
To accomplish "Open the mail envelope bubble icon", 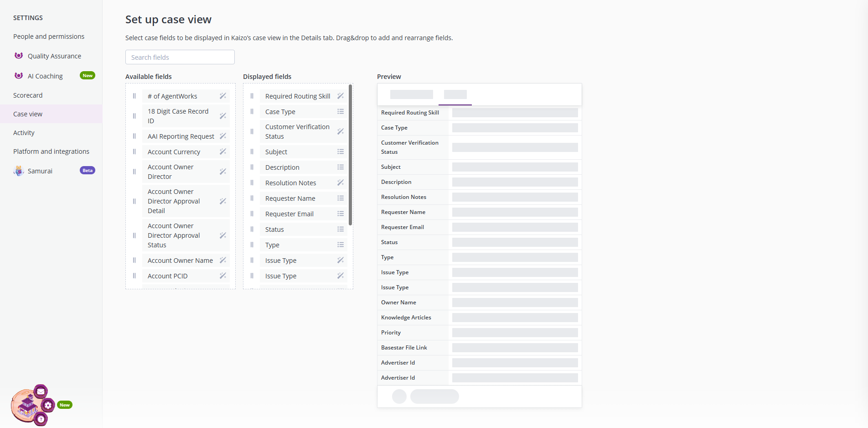I will (41, 391).
